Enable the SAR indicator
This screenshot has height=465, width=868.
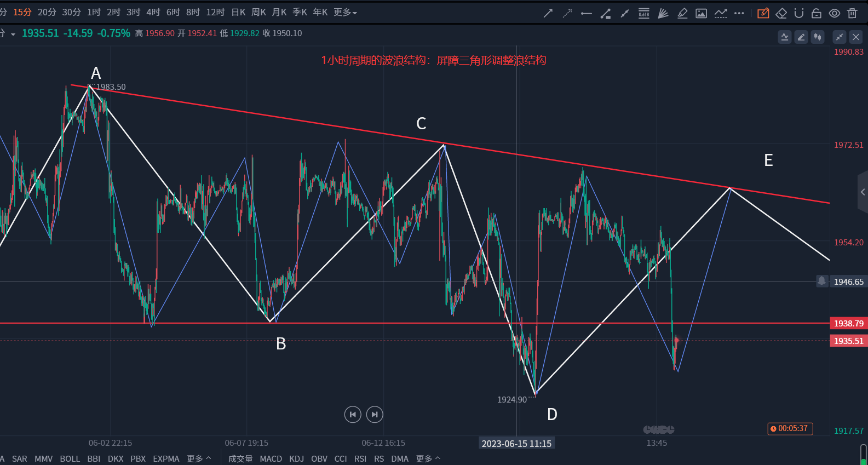(20, 458)
